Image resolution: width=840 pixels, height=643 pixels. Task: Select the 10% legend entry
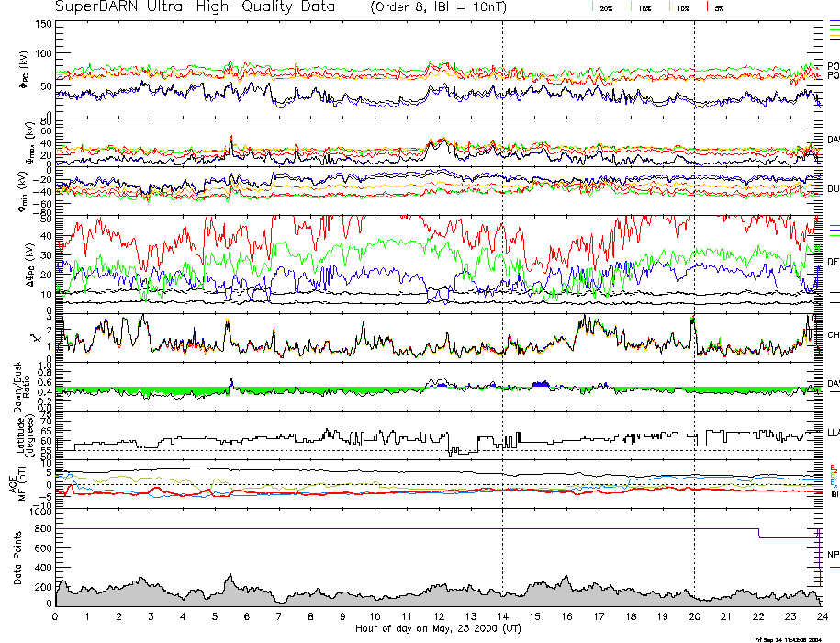682,7
